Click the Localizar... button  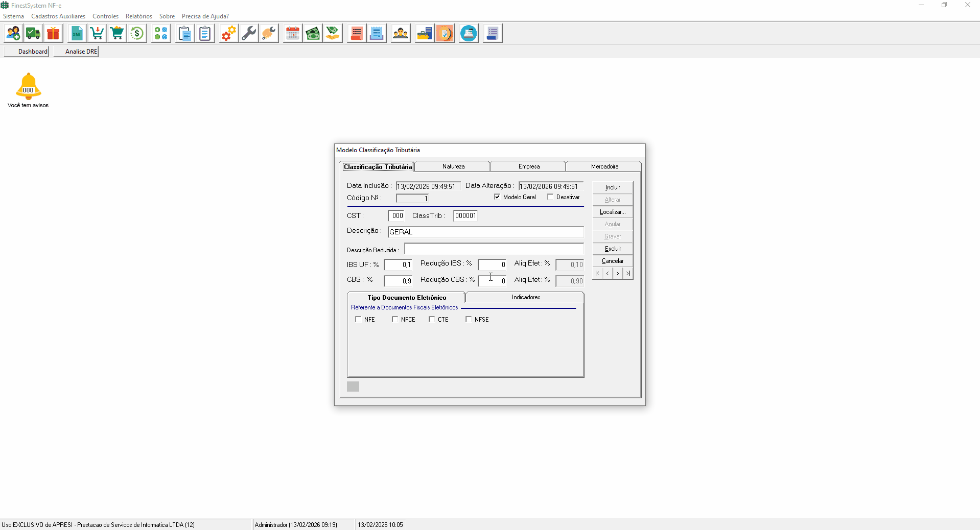[x=612, y=212]
